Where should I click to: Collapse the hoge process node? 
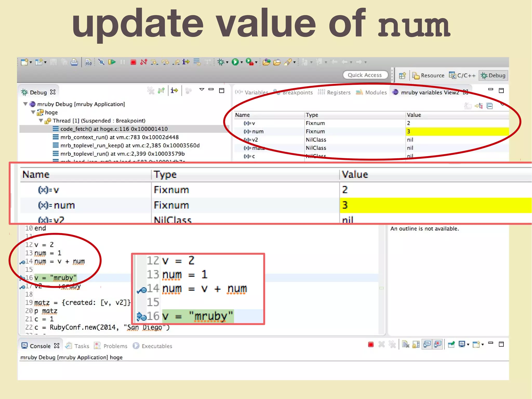pos(33,112)
